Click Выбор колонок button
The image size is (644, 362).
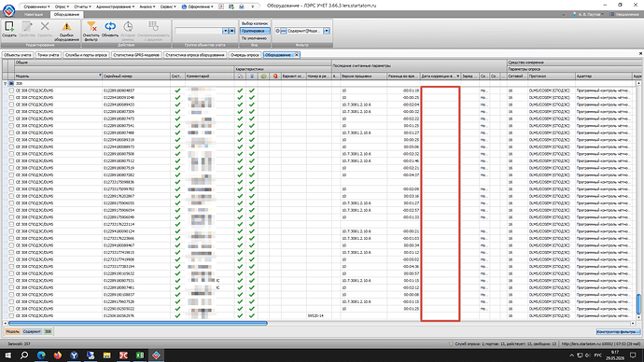click(255, 24)
